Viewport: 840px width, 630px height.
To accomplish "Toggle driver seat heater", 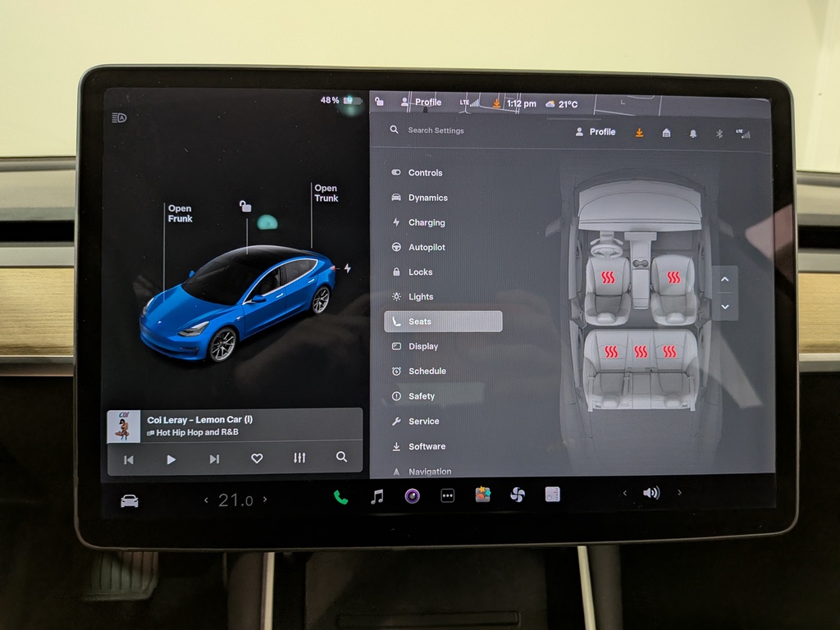I will point(608,277).
